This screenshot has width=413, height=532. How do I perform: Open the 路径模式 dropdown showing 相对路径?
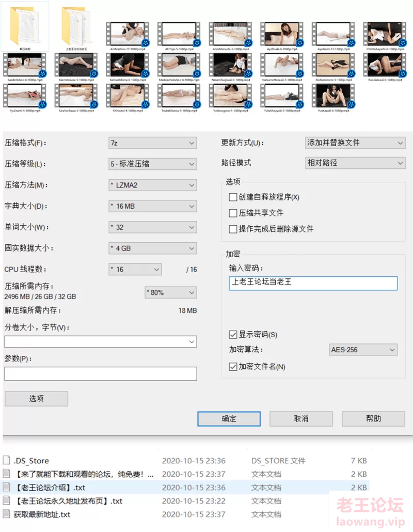click(355, 163)
